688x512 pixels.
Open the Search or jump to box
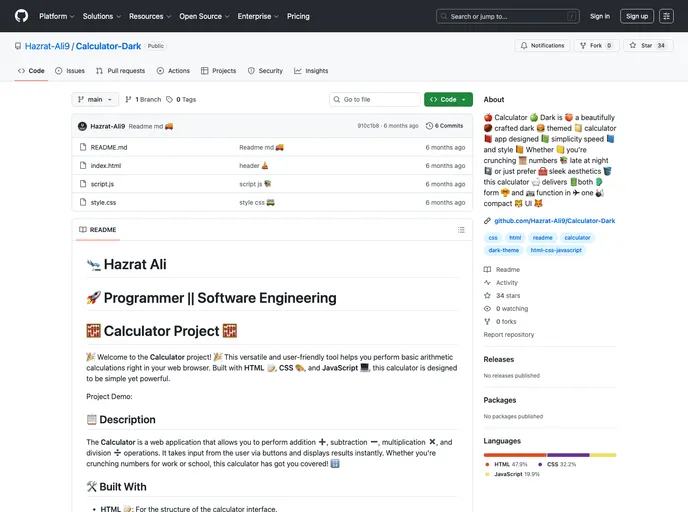pyautogui.click(x=508, y=16)
